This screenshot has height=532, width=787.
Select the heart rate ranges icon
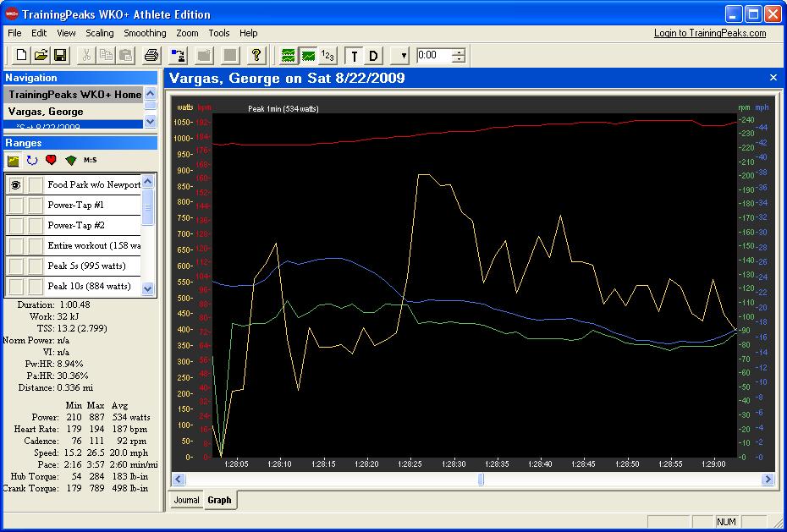[x=51, y=160]
